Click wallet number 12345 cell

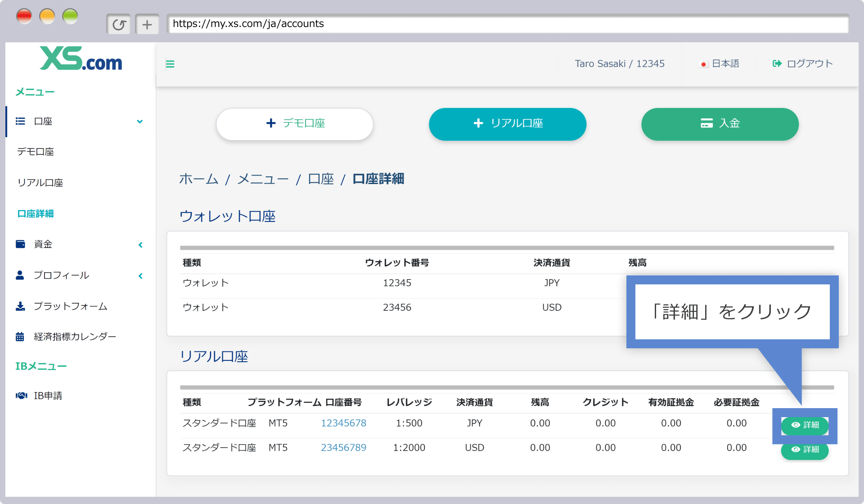(397, 283)
